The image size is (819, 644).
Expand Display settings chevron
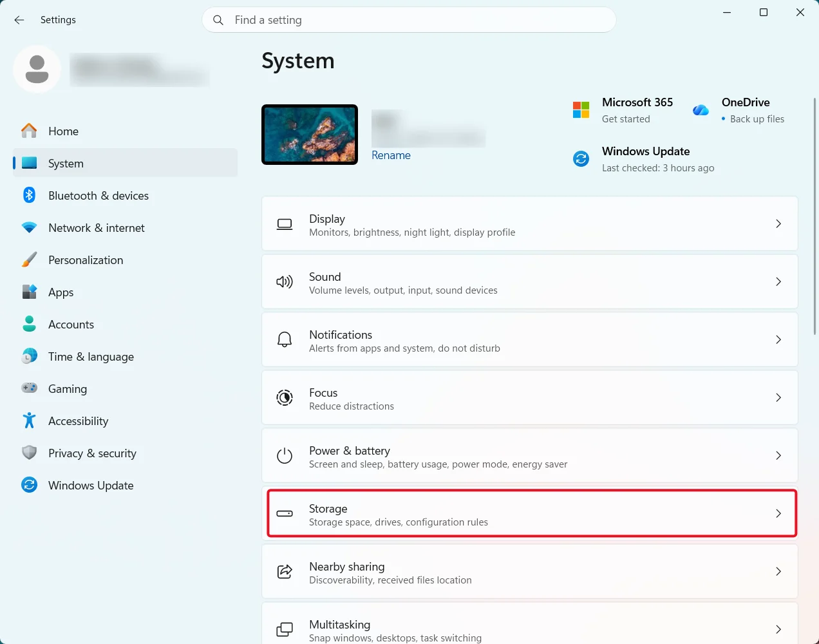coord(778,223)
